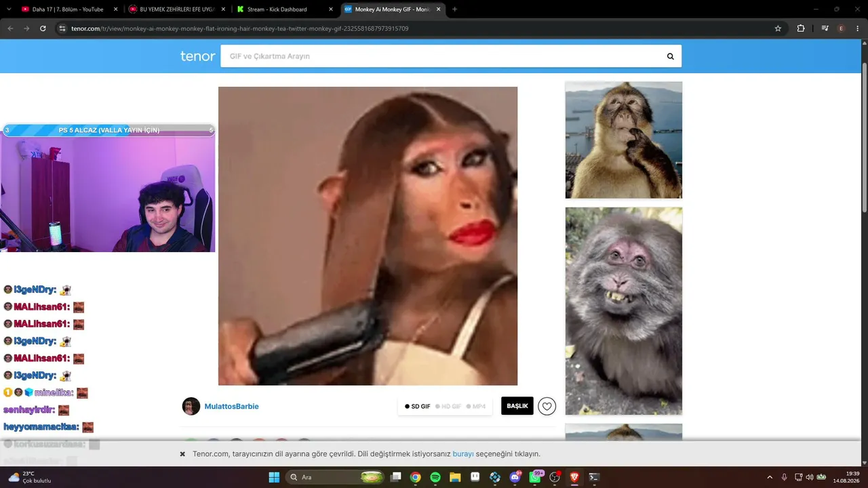
Task: Close the Kick Dashboard tab
Action: click(331, 9)
